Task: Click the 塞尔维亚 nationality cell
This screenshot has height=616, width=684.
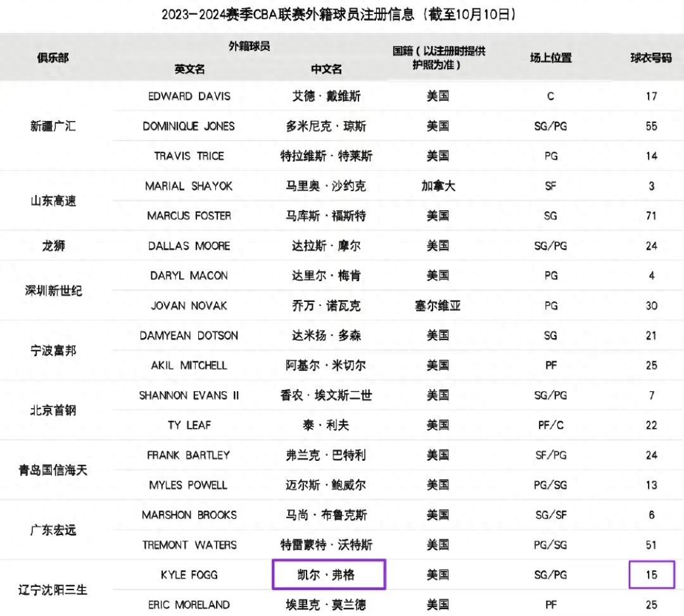Action: click(438, 306)
